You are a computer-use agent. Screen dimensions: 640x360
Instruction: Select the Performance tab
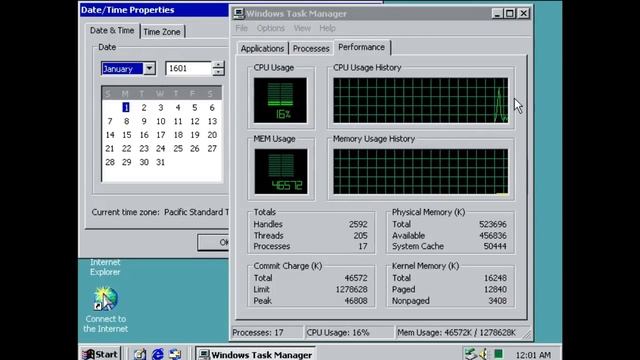click(x=362, y=47)
